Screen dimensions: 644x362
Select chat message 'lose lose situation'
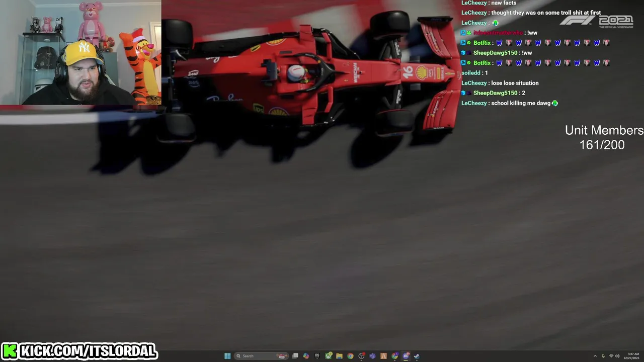[x=515, y=83]
